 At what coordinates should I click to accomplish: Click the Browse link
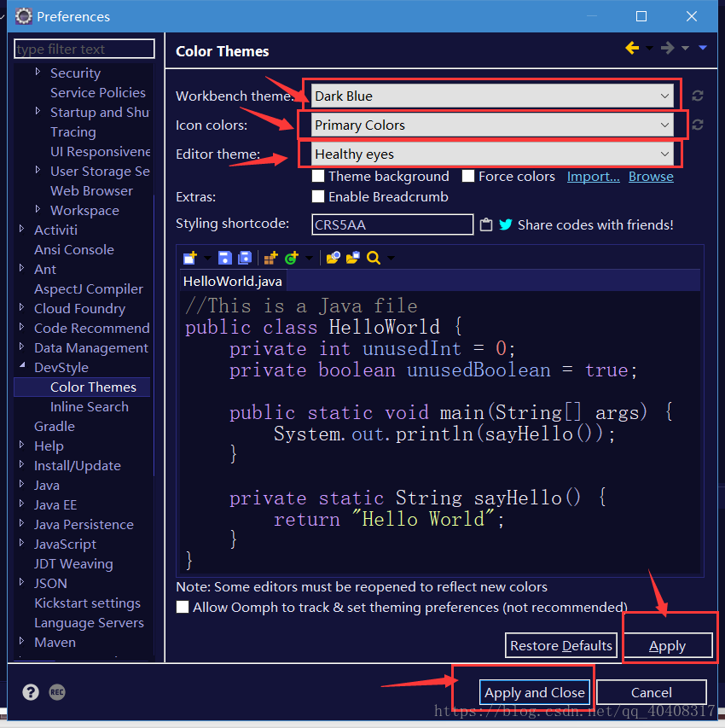point(651,177)
